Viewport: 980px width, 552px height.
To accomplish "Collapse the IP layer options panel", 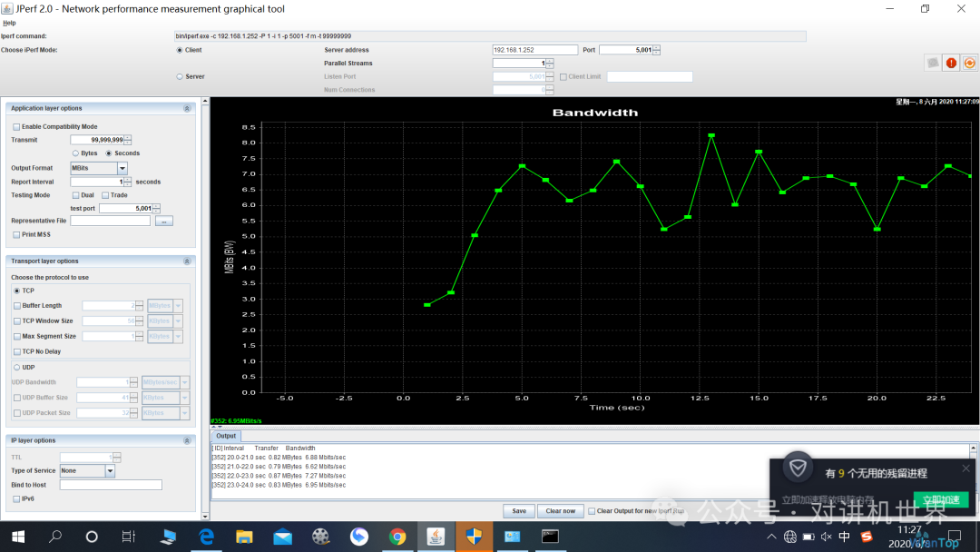I will click(187, 440).
